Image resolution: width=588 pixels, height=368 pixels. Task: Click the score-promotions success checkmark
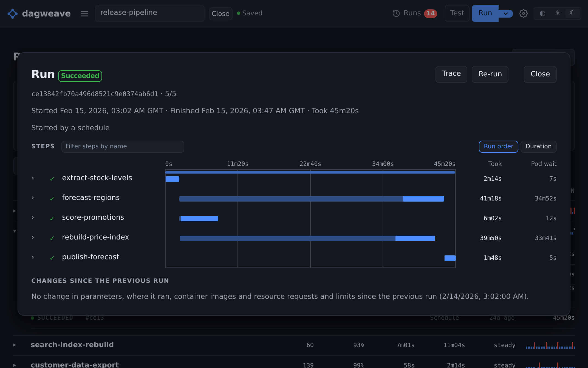(x=52, y=219)
